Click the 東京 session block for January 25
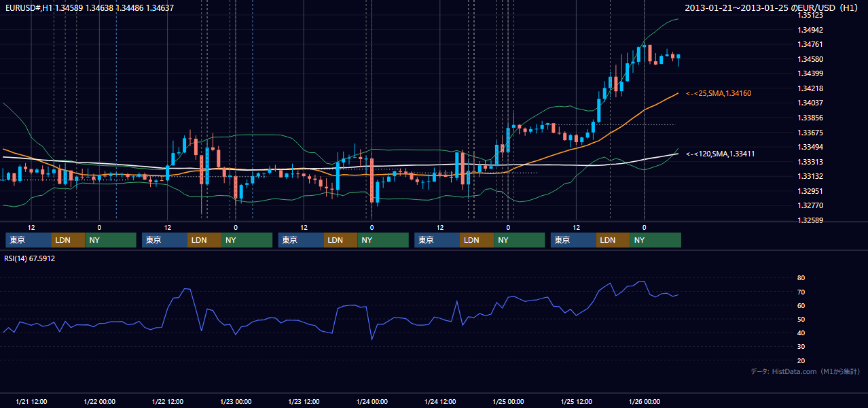The image size is (868, 408). [574, 240]
